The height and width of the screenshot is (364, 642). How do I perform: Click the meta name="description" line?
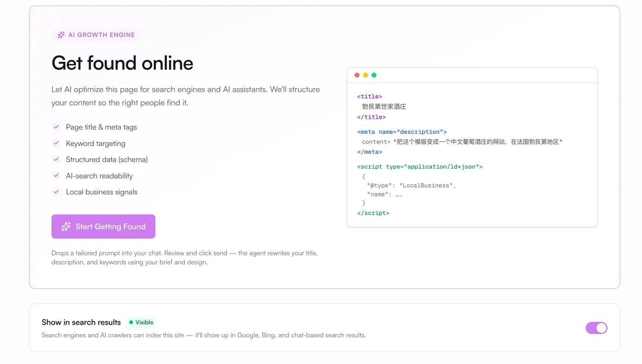402,132
